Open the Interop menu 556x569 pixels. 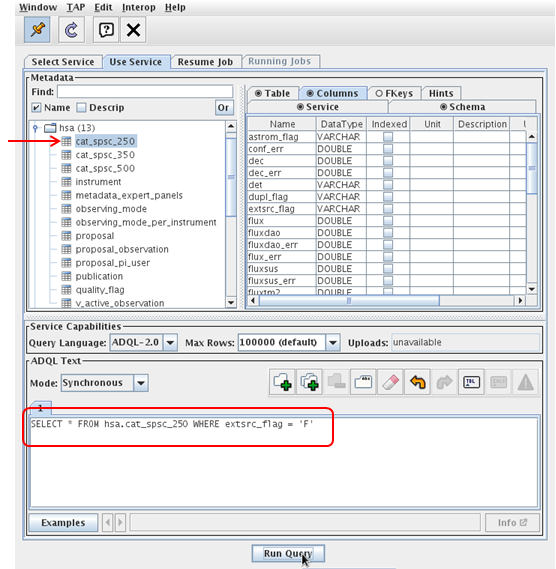(139, 7)
